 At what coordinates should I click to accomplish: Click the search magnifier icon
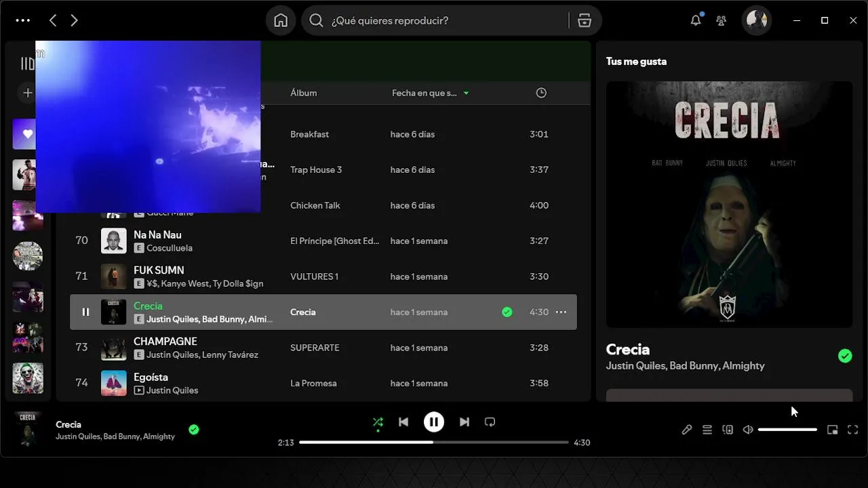click(x=316, y=20)
